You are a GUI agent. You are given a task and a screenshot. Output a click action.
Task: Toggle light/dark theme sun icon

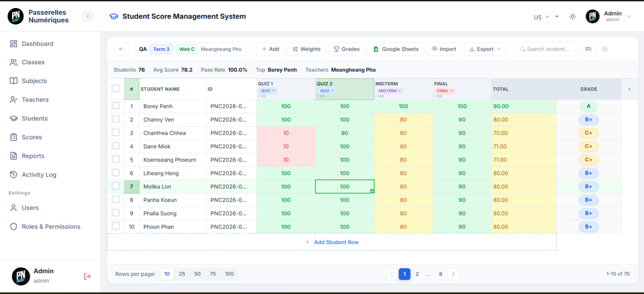tap(573, 17)
